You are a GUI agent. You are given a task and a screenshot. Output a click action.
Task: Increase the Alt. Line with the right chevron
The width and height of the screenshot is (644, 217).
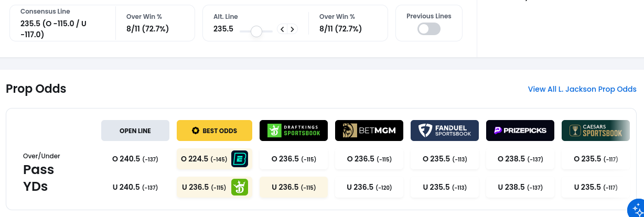[x=293, y=29]
